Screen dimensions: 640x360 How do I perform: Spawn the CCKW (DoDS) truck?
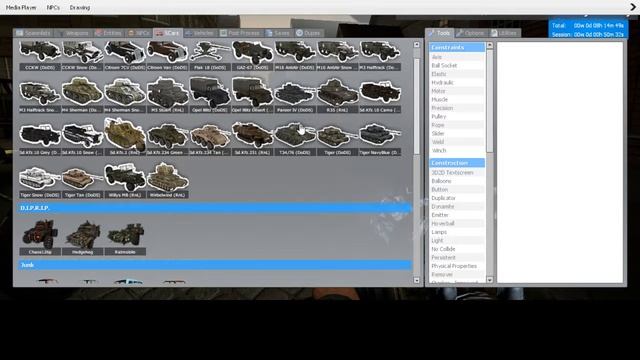coord(40,56)
